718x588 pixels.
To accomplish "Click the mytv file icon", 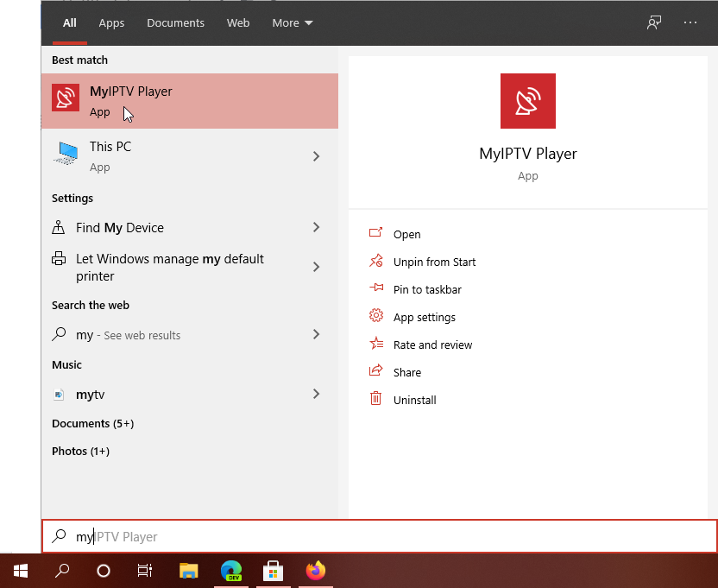I will (x=59, y=394).
